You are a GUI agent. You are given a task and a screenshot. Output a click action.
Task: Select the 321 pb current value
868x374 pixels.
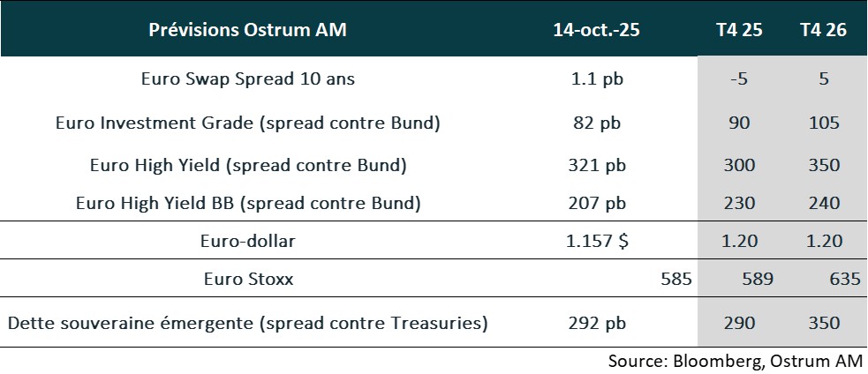[x=598, y=165]
